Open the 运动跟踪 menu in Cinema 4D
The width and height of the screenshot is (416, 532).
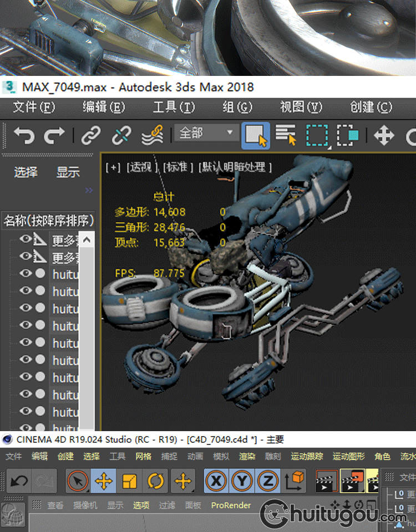click(307, 456)
